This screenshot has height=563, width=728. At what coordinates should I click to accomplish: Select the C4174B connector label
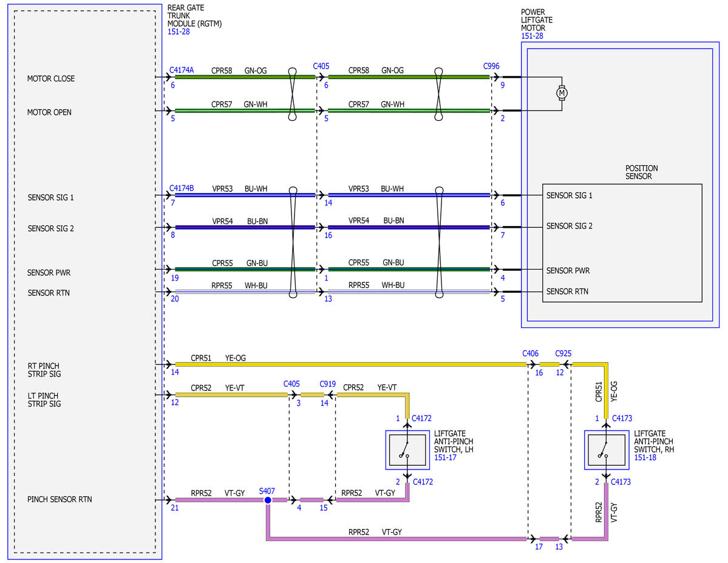(x=182, y=188)
